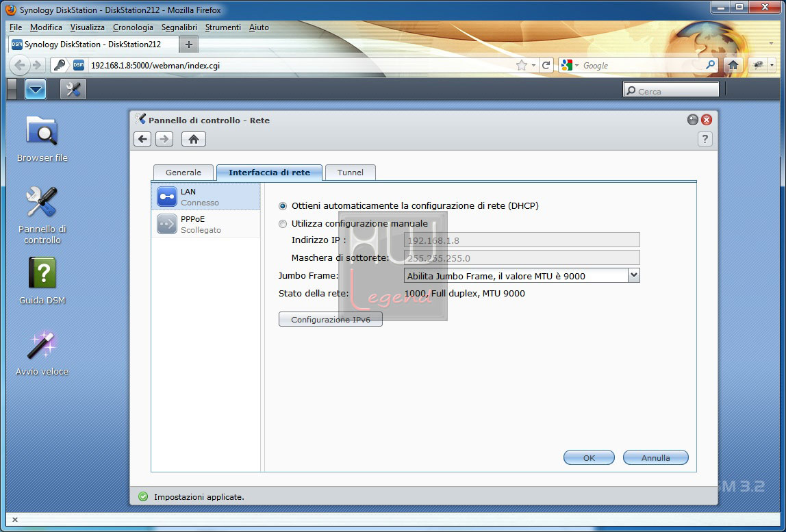Open the Modifica menu
This screenshot has height=532, width=786.
click(x=46, y=27)
